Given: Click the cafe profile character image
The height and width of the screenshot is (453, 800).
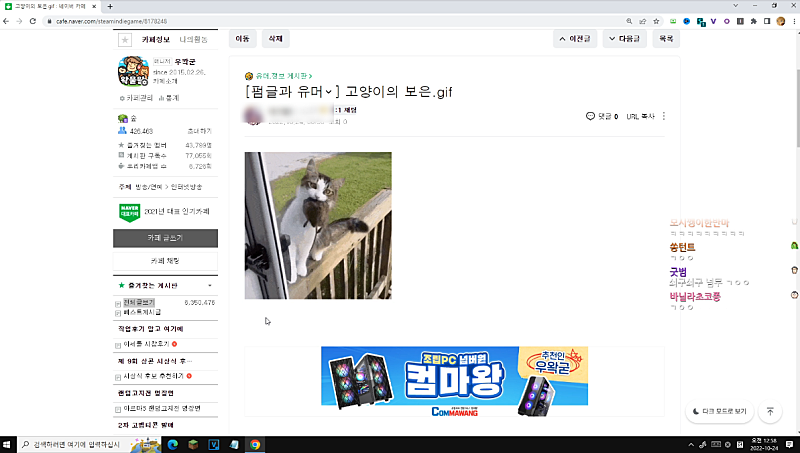Looking at the screenshot, I should pos(133,71).
